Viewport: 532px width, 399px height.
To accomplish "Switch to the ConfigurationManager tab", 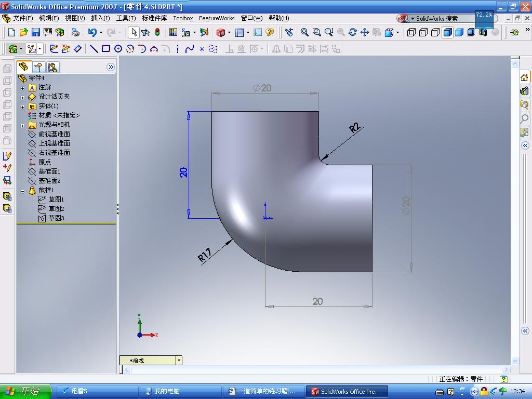I will 52,67.
